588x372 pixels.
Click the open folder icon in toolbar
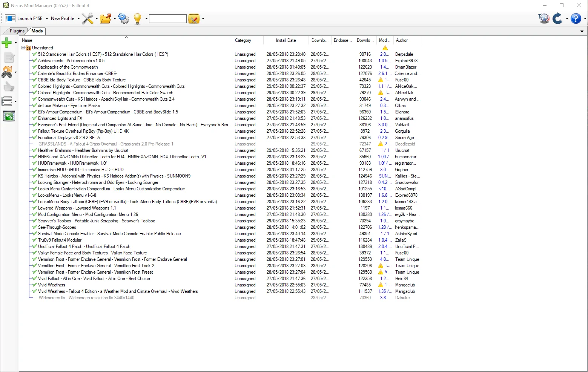pyautogui.click(x=106, y=18)
